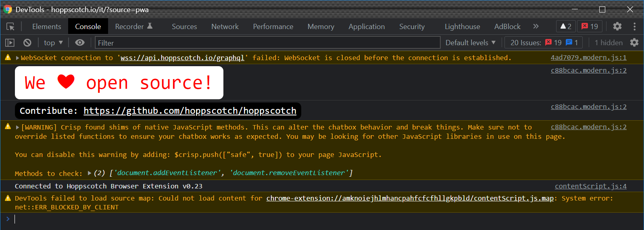Switch to the Sources tab
This screenshot has width=644, height=230.
click(184, 26)
